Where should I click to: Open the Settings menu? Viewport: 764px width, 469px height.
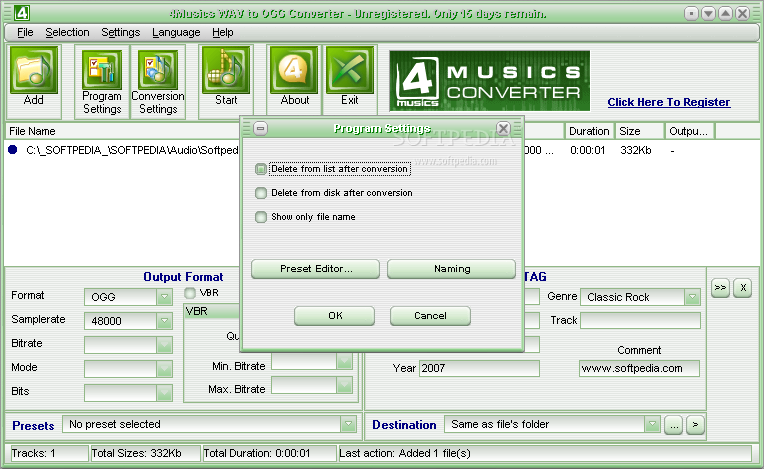point(120,32)
